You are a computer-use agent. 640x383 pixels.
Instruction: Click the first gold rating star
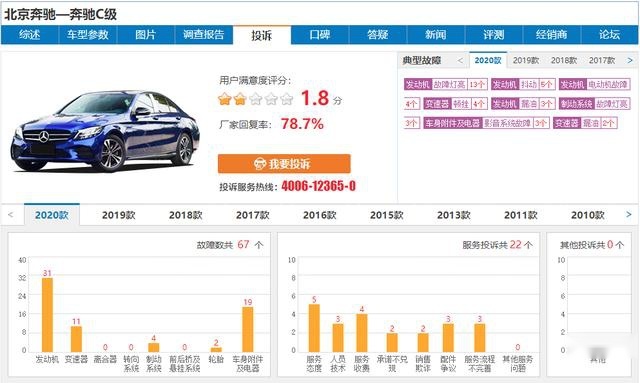(224, 99)
